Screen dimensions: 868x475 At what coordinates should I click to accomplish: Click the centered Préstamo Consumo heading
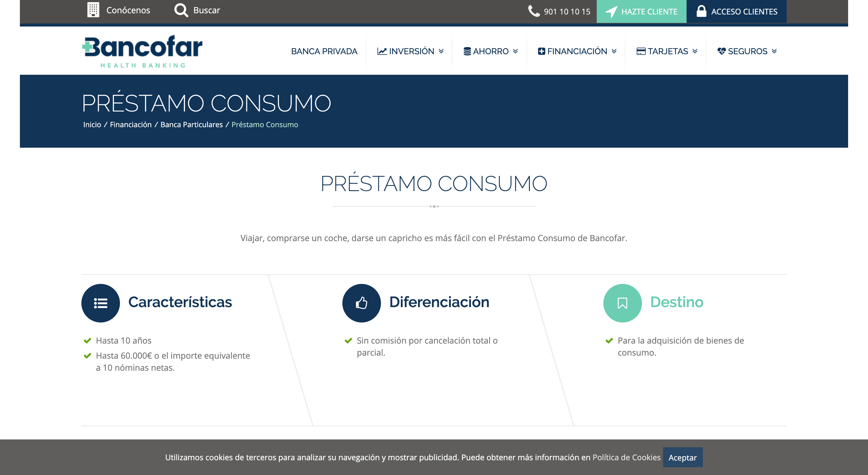[434, 183]
